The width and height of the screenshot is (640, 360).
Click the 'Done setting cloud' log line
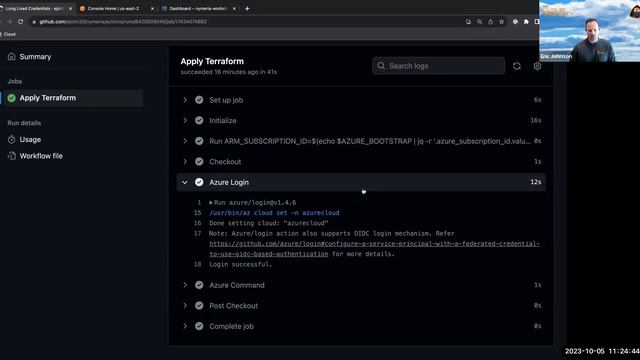point(269,223)
